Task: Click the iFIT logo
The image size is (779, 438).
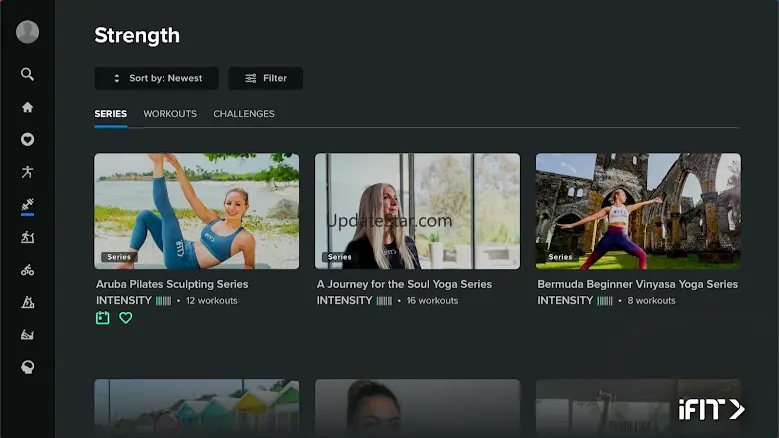Action: [711, 410]
